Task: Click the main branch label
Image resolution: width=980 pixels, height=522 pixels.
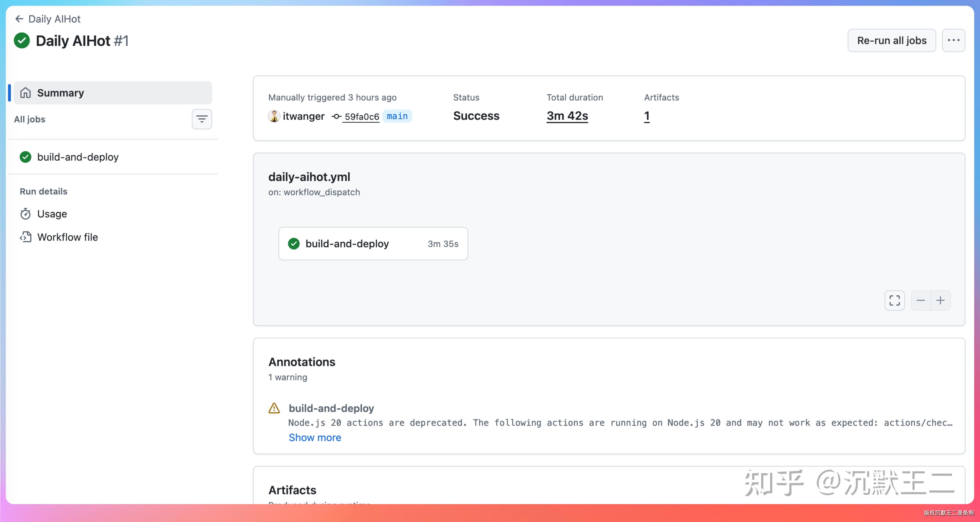Action: [x=397, y=116]
